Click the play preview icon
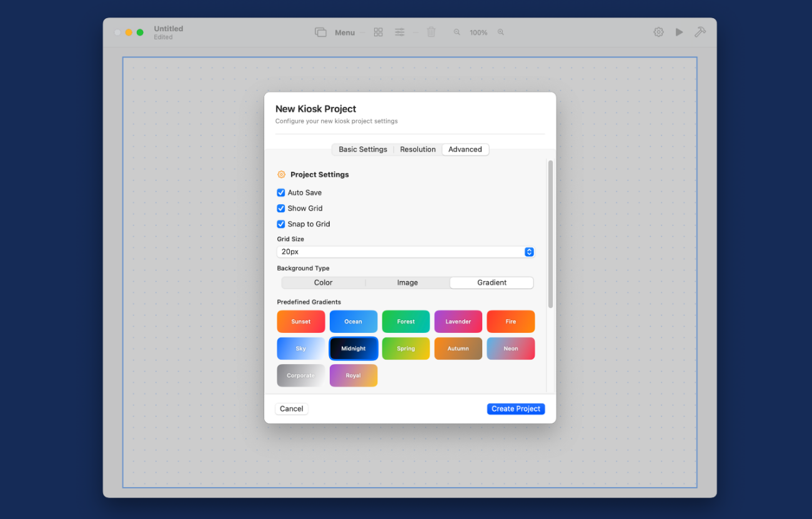This screenshot has height=519, width=812. (x=679, y=32)
